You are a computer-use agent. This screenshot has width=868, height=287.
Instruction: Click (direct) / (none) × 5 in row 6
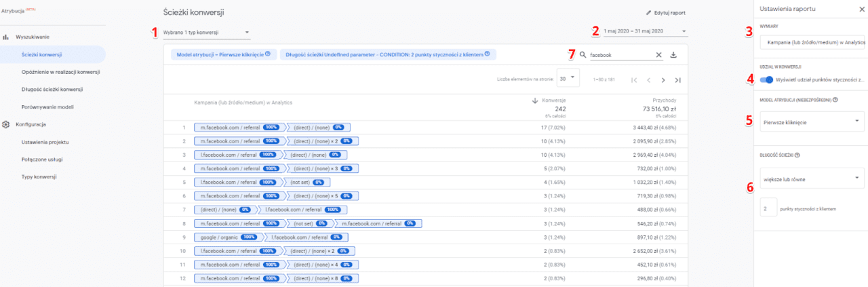tap(321, 196)
